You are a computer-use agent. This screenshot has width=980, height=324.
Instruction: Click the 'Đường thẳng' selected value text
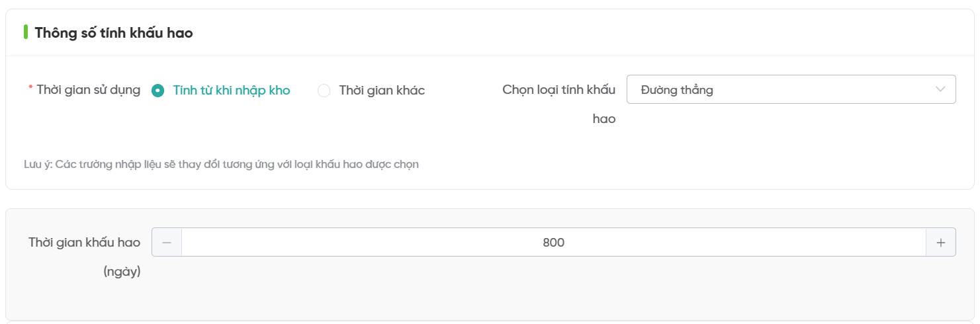[677, 90]
